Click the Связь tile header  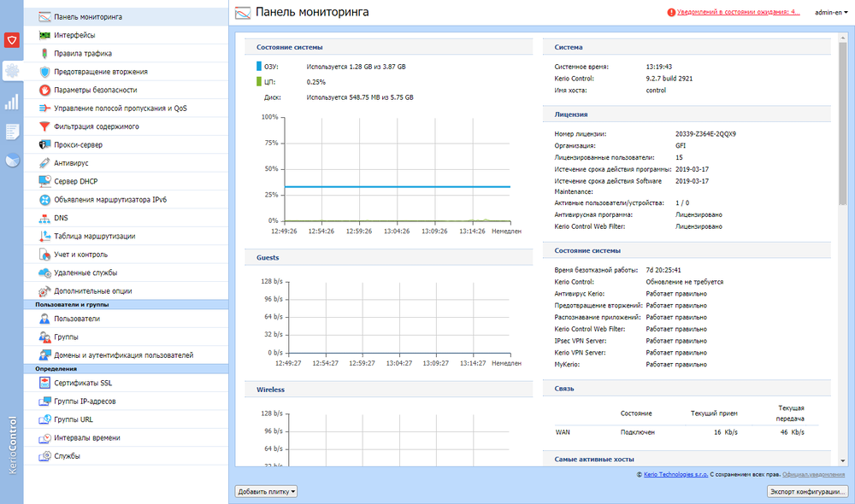pyautogui.click(x=687, y=389)
